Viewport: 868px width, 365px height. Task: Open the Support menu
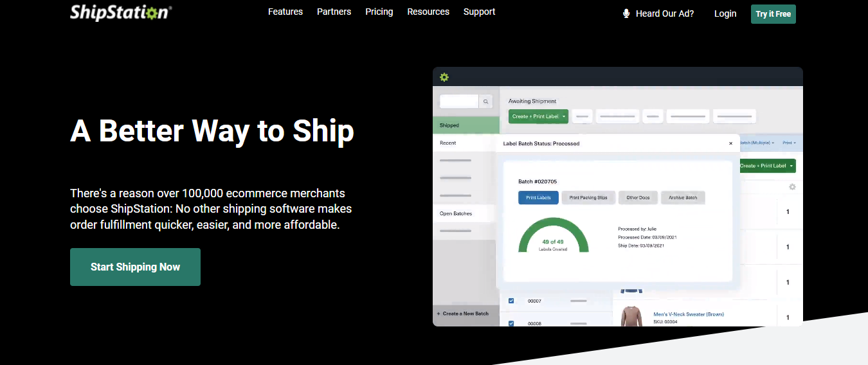click(480, 12)
